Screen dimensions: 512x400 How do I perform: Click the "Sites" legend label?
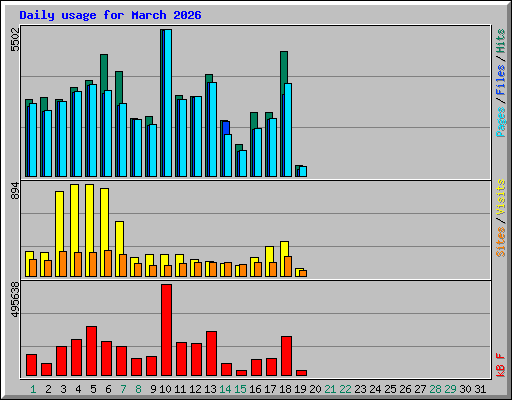[x=500, y=242]
